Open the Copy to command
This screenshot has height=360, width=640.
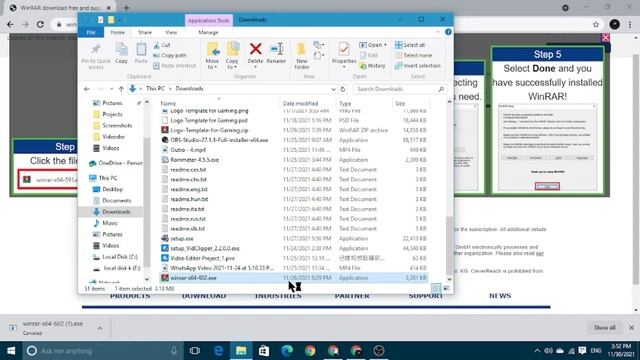pyautogui.click(x=232, y=56)
